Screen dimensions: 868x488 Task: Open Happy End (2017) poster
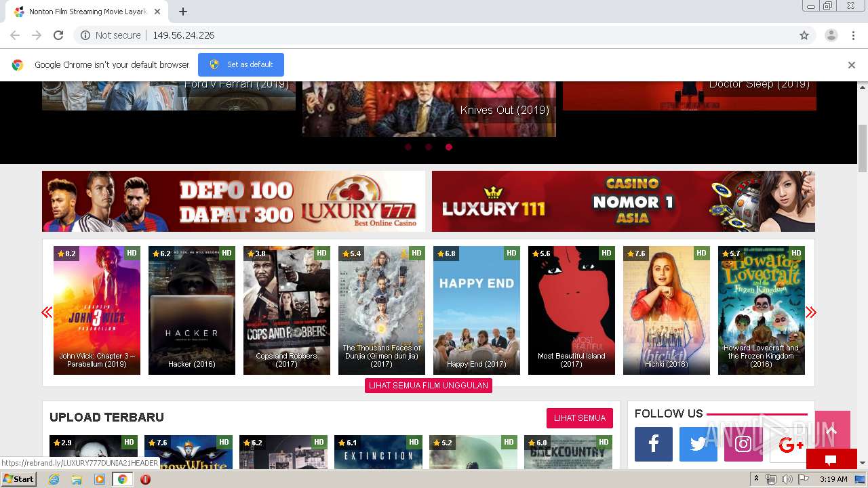pyautogui.click(x=477, y=310)
